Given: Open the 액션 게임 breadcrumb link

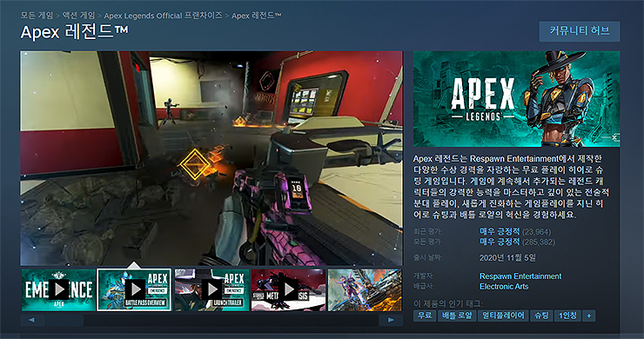Looking at the screenshot, I should (x=78, y=16).
